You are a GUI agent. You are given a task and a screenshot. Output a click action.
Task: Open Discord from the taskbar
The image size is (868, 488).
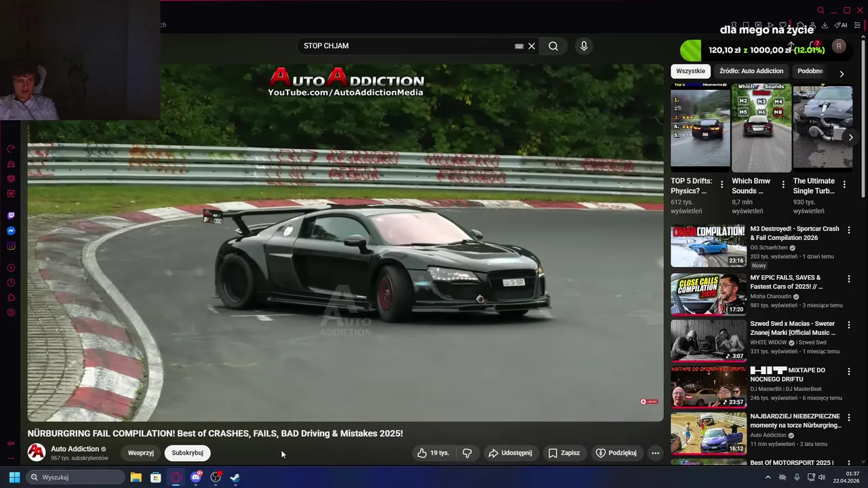(196, 477)
